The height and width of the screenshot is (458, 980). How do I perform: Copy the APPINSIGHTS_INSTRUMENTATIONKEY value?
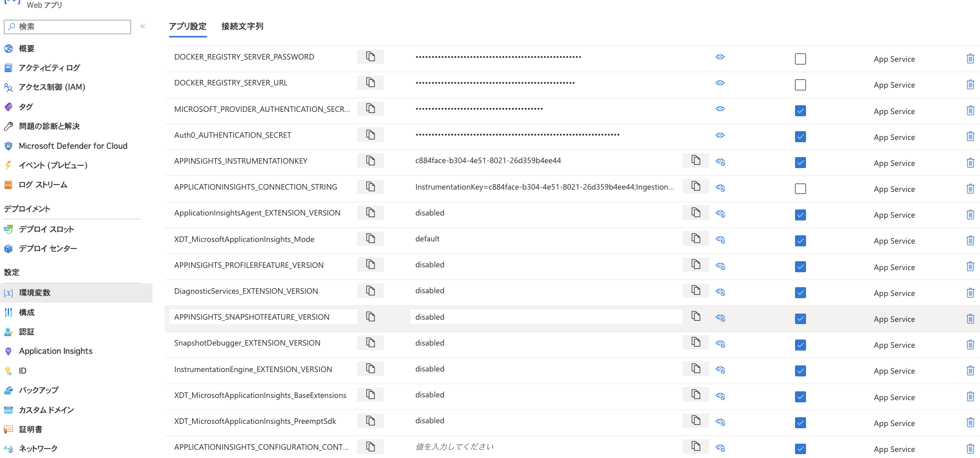point(696,160)
